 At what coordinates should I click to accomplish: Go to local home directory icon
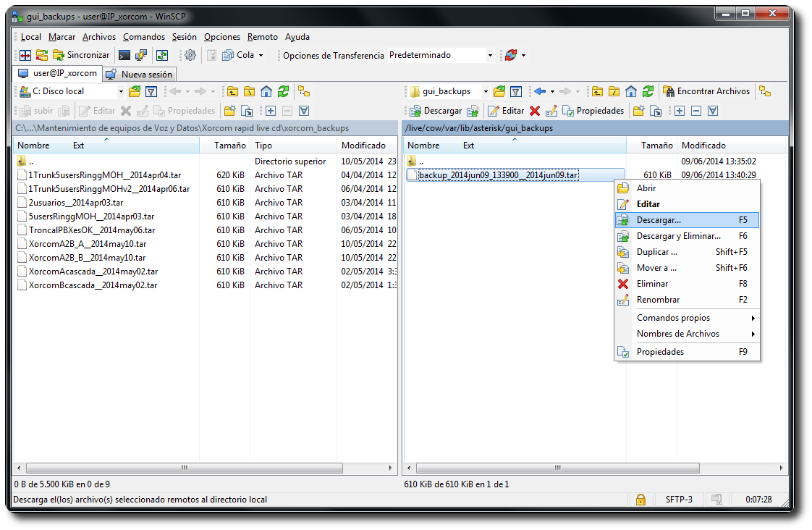coord(266,92)
